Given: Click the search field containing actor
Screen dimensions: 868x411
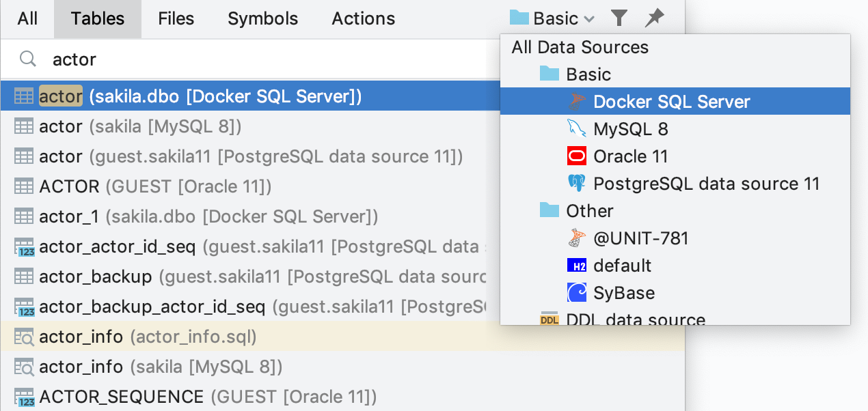Looking at the screenshot, I should click(260, 59).
